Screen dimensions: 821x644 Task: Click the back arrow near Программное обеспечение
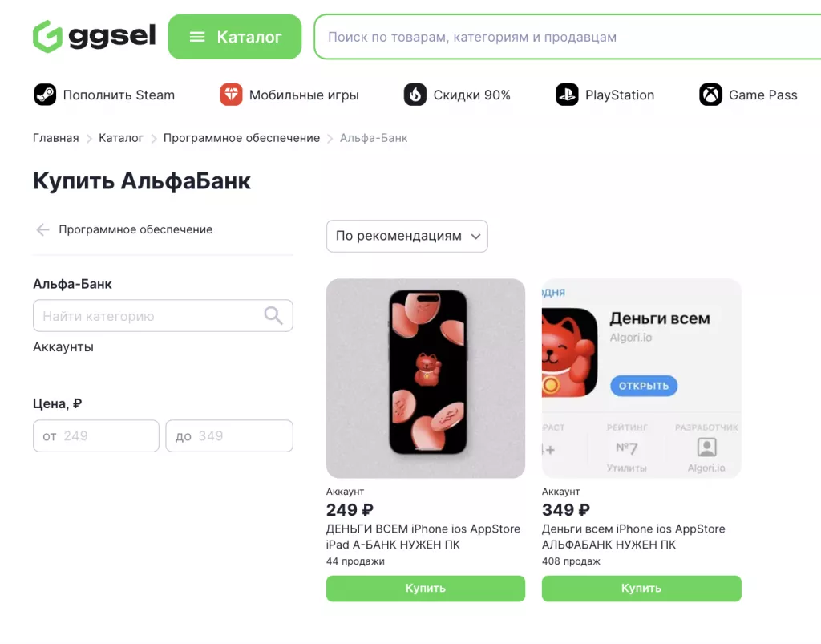click(x=42, y=229)
